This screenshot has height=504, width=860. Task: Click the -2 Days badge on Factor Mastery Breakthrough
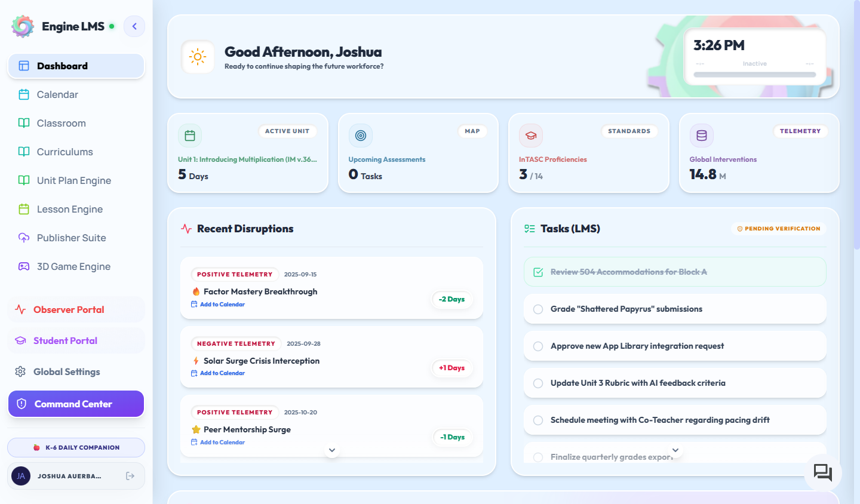click(452, 299)
